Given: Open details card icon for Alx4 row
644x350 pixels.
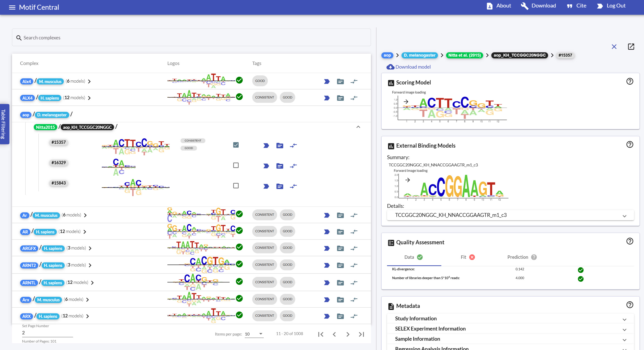Looking at the screenshot, I should tap(340, 81).
